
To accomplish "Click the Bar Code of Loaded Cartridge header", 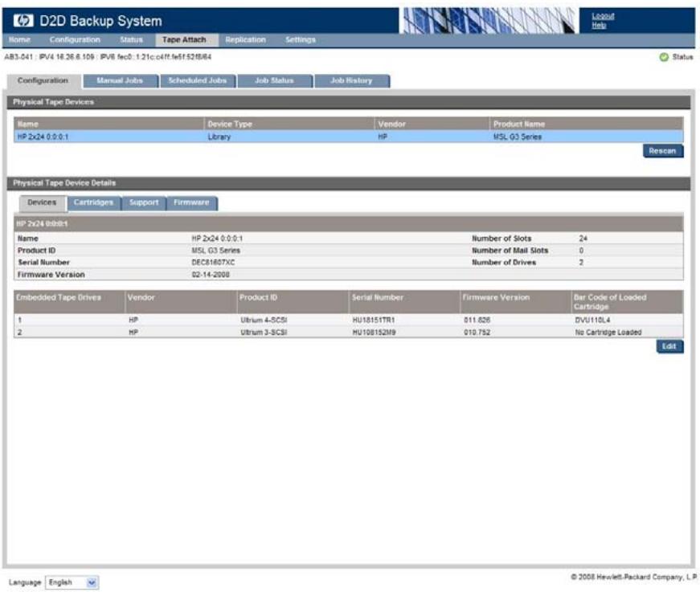I will pyautogui.click(x=627, y=302).
